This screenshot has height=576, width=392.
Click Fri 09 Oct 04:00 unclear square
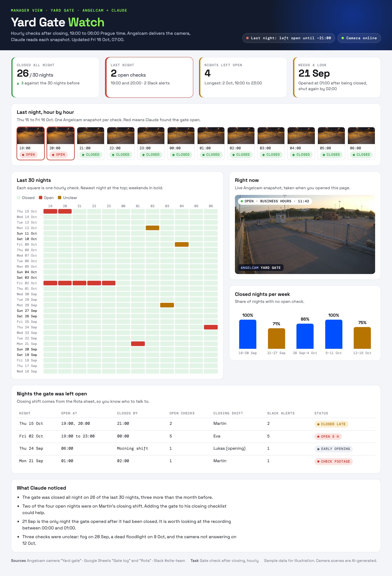182,244
